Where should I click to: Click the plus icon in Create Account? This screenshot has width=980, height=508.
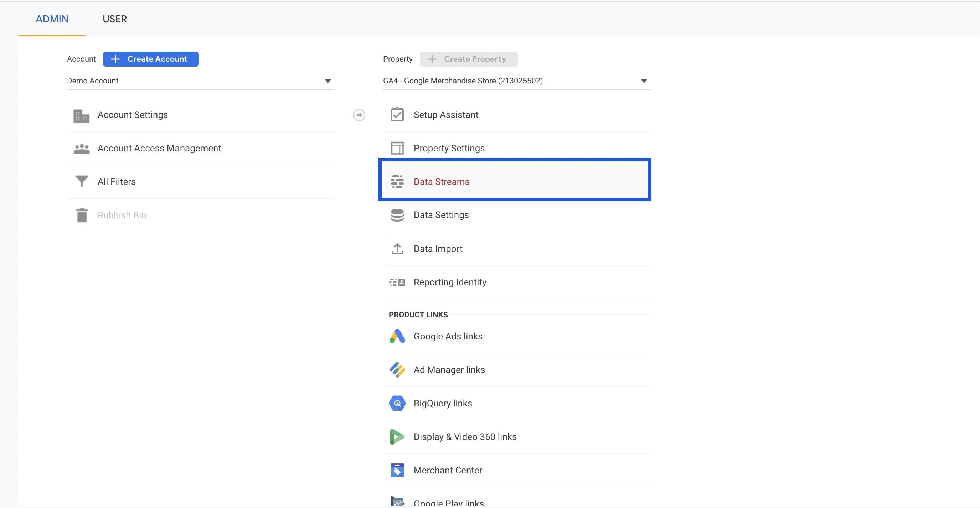tap(115, 59)
